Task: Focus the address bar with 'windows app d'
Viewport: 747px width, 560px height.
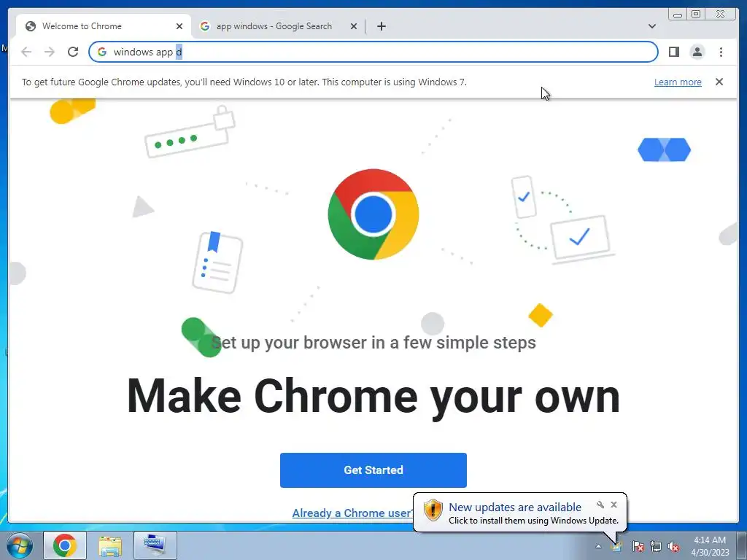Action: pos(373,52)
